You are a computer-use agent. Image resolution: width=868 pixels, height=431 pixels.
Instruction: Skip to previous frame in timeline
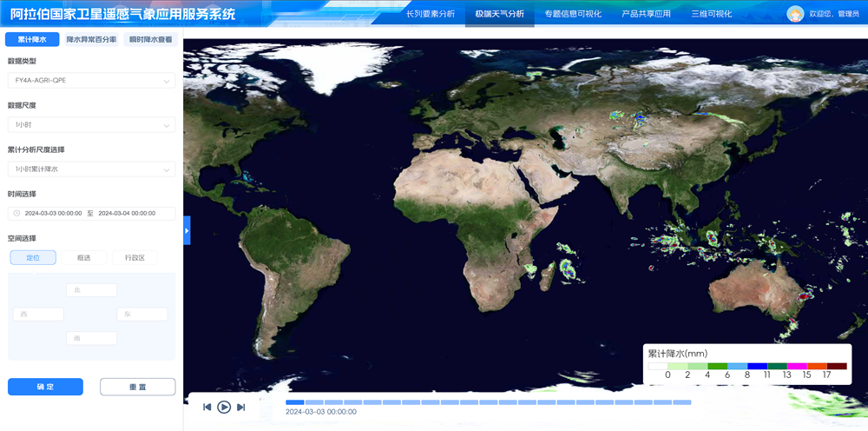207,407
